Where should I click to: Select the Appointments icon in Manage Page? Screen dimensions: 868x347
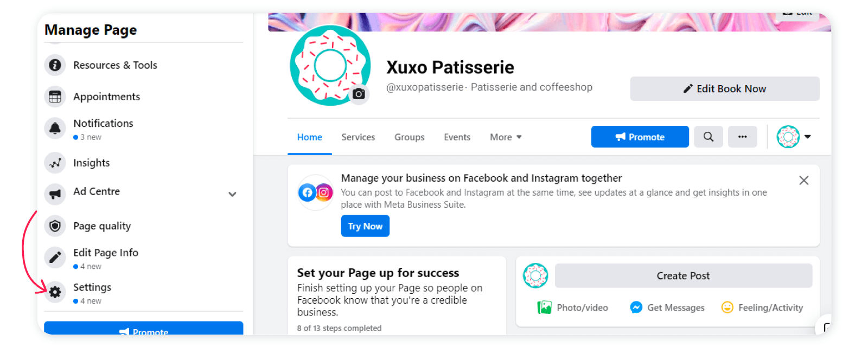point(55,96)
